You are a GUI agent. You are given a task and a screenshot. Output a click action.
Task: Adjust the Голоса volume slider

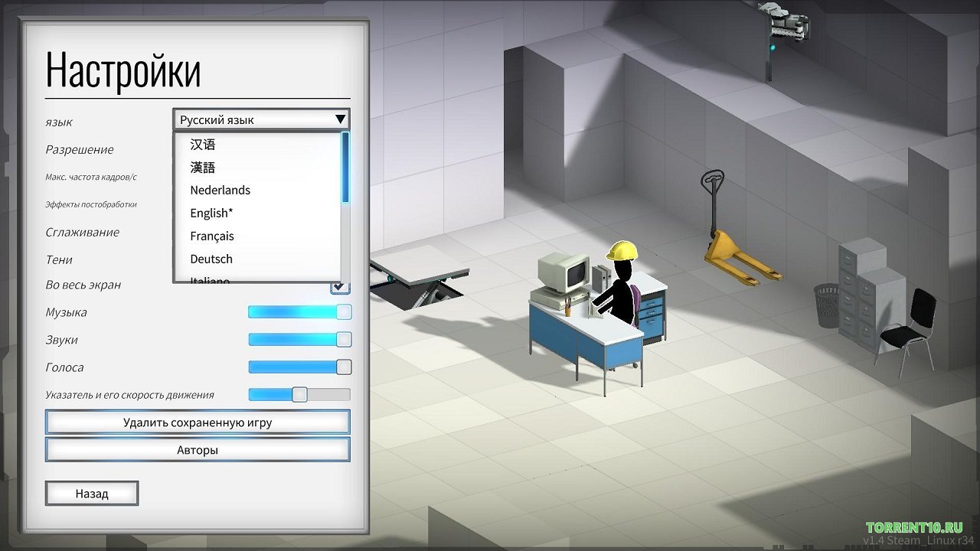tap(299, 367)
